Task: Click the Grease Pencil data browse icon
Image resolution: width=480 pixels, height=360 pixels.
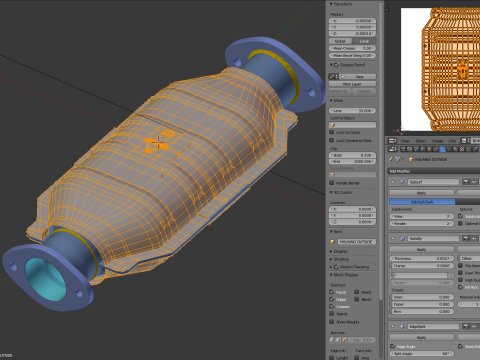Action: click(334, 77)
